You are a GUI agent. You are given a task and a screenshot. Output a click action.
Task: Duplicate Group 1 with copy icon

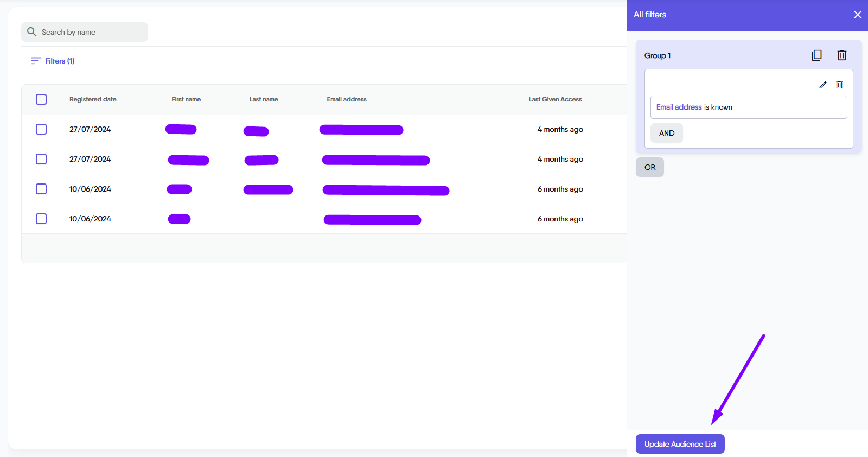click(x=816, y=55)
